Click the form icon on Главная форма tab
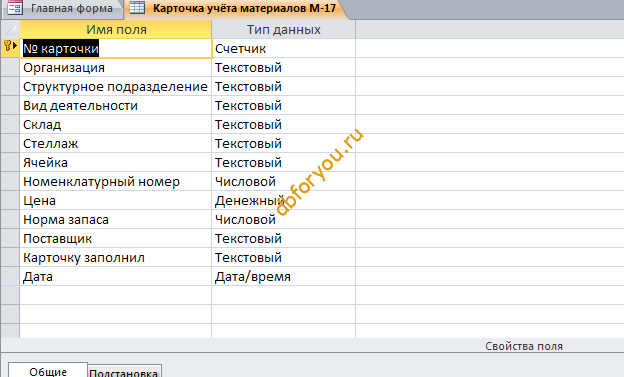 tap(15, 8)
